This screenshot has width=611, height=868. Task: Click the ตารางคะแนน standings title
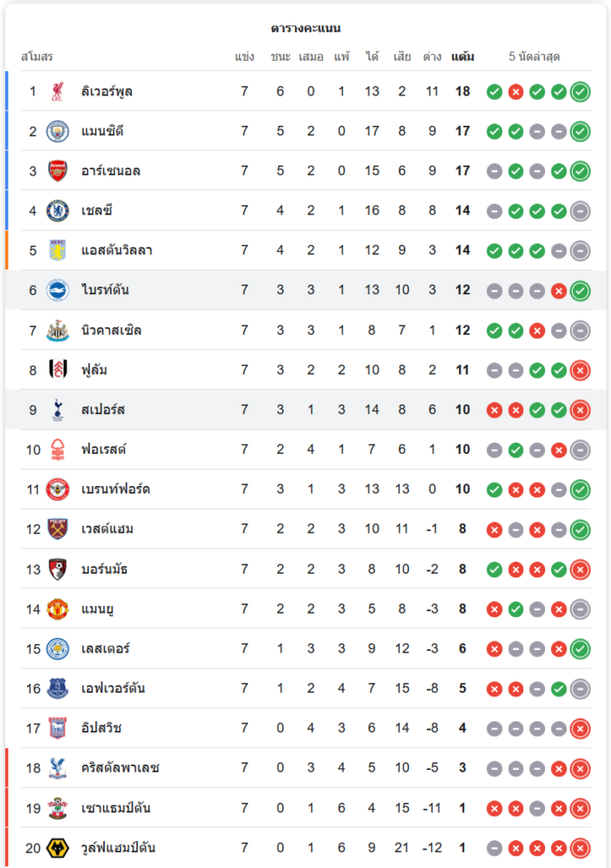pyautogui.click(x=305, y=29)
